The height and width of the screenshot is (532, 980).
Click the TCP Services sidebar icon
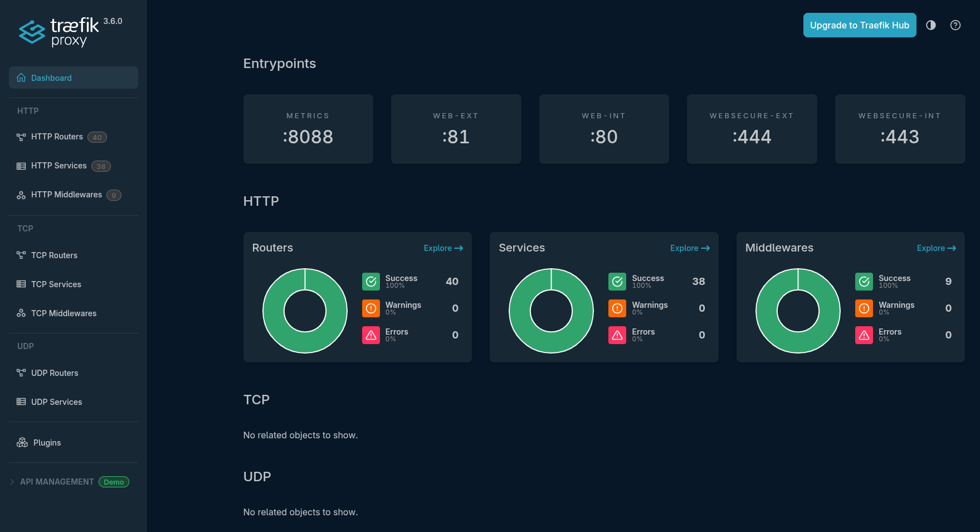point(21,284)
